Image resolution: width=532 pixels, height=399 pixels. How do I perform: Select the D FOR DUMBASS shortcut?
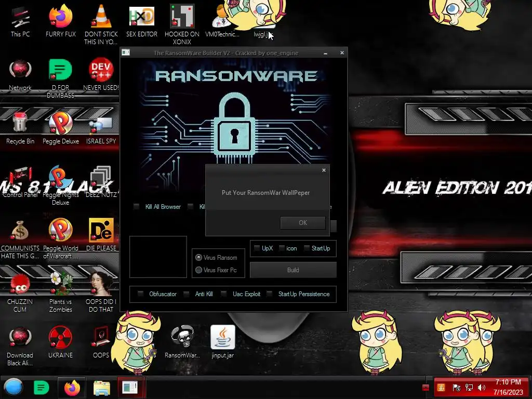click(x=60, y=79)
